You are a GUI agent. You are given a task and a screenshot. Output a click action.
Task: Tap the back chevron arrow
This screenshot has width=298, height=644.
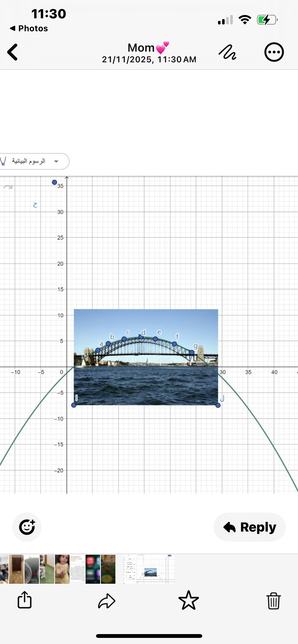tap(13, 52)
